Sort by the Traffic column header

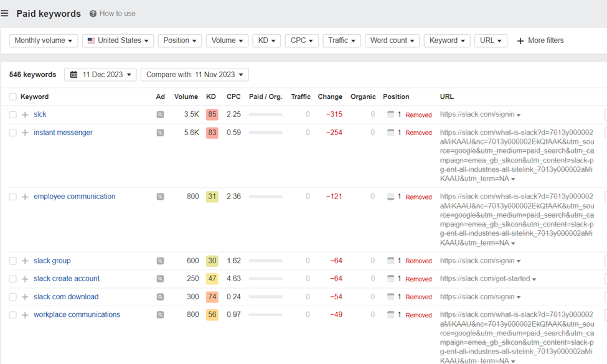[x=301, y=96]
